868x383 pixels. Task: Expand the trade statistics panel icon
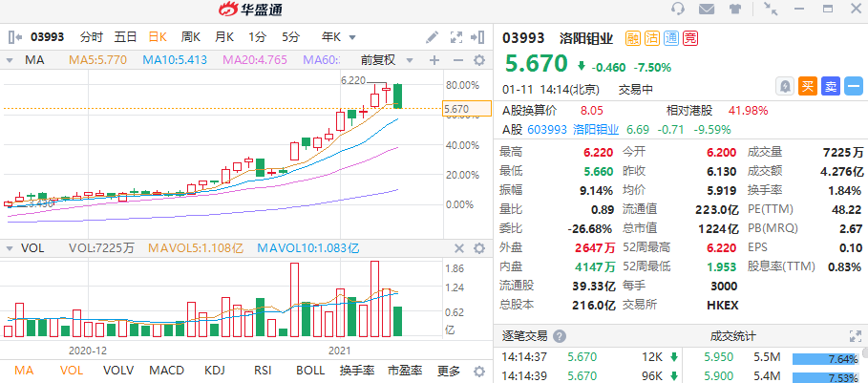856,336
